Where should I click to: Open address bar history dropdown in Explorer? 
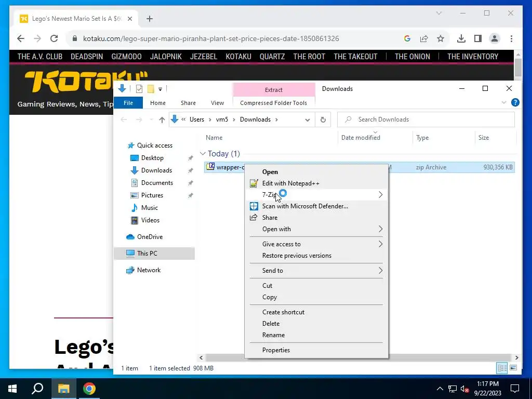point(308,120)
